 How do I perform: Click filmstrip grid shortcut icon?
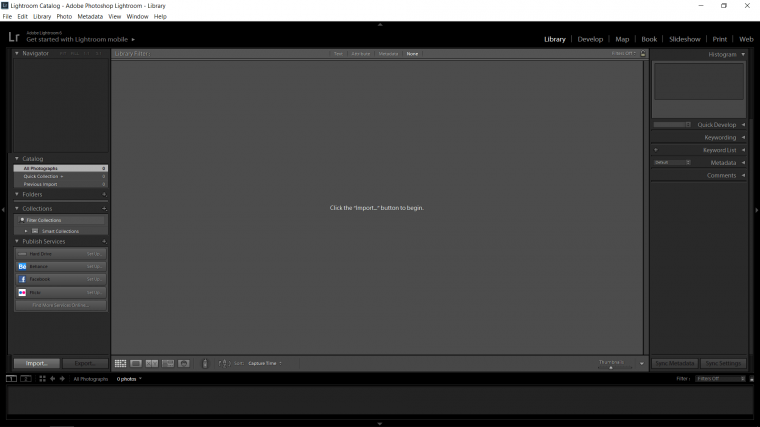42,379
